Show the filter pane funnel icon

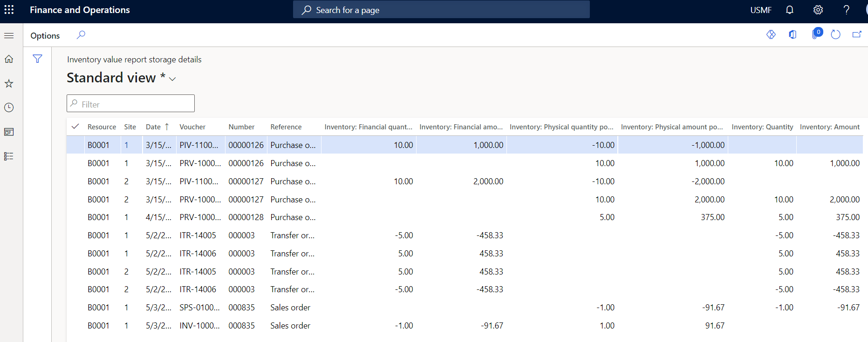[37, 59]
